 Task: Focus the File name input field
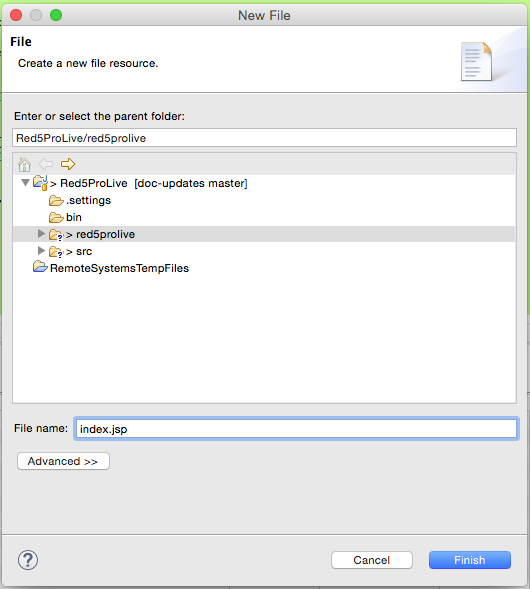point(296,429)
